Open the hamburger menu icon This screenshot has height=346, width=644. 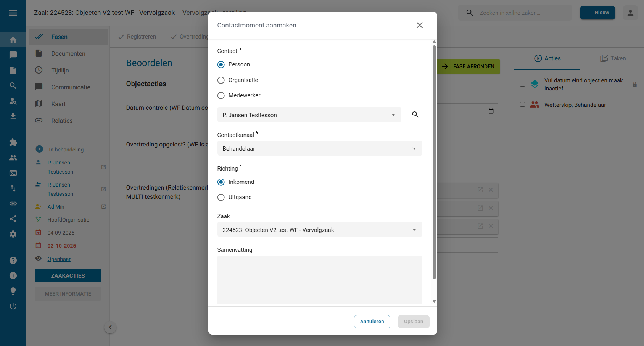coord(13,13)
